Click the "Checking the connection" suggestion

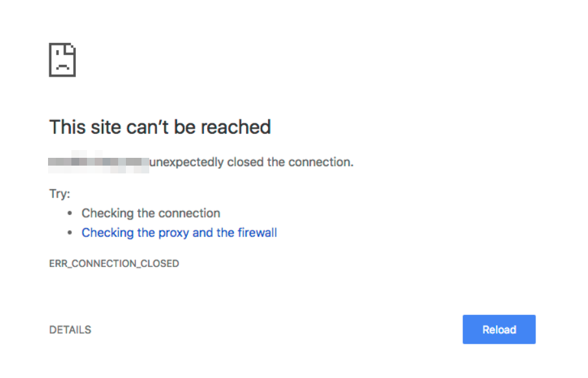pos(151,213)
